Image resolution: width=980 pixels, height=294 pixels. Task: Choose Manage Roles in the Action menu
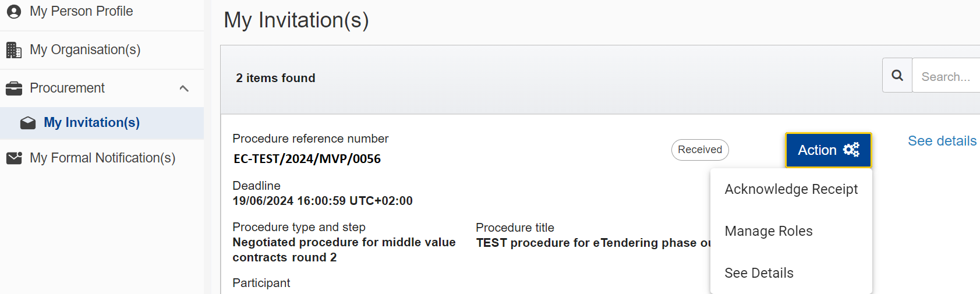768,231
